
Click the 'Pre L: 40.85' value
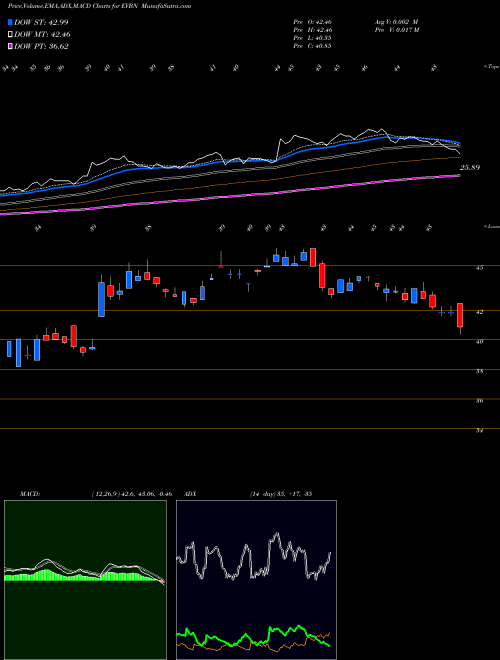coord(312,38)
